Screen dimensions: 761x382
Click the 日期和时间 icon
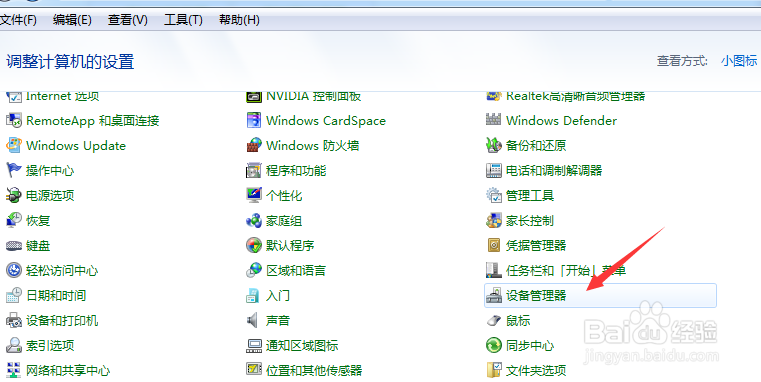tap(14, 296)
